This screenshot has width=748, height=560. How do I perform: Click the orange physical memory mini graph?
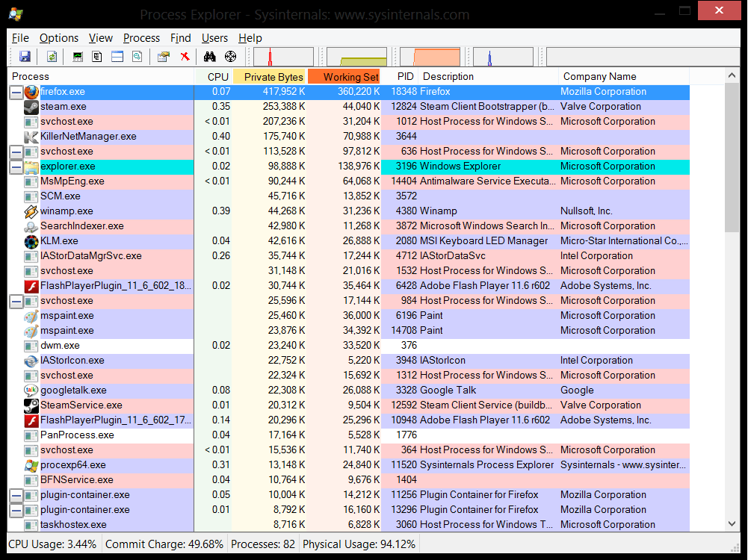[430, 57]
